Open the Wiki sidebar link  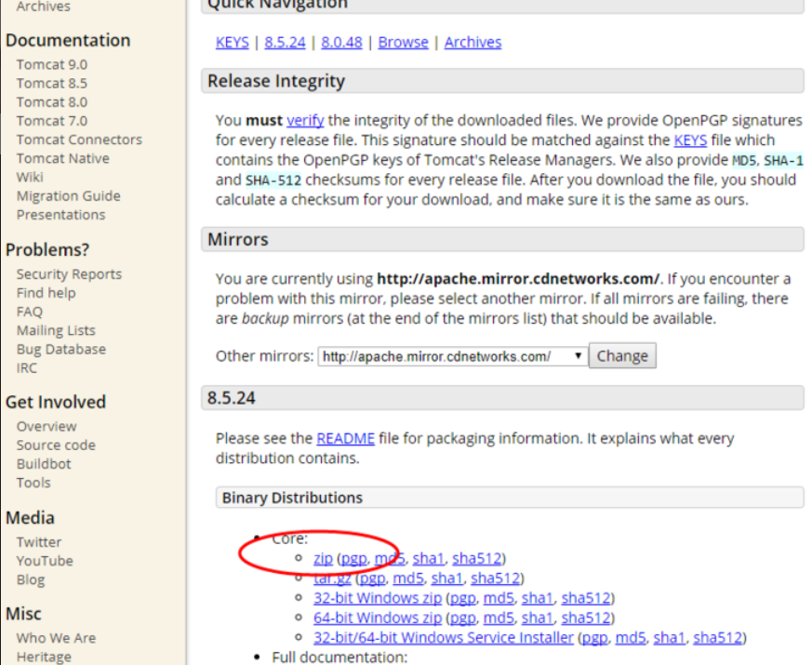pyautogui.click(x=30, y=177)
